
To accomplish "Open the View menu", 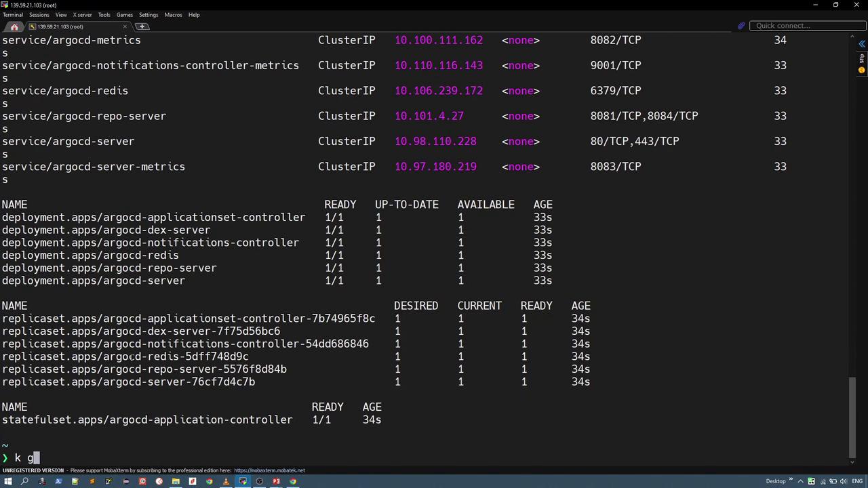I will pyautogui.click(x=61, y=15).
